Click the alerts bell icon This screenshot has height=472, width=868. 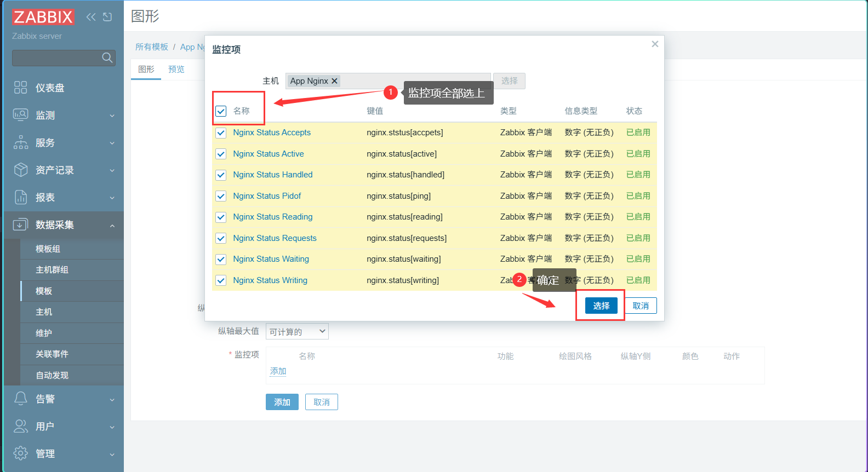[20, 399]
